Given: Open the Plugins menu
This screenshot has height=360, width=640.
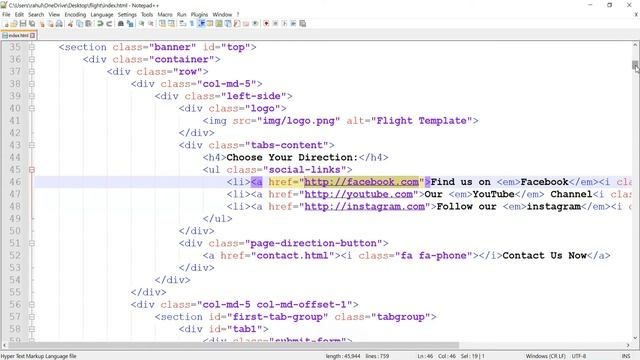Looking at the screenshot, I should pos(199,14).
